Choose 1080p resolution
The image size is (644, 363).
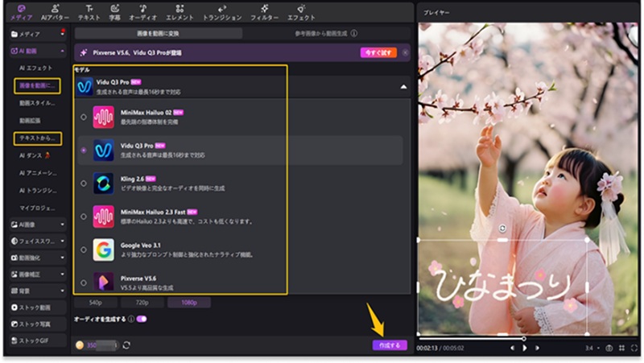coord(189,303)
